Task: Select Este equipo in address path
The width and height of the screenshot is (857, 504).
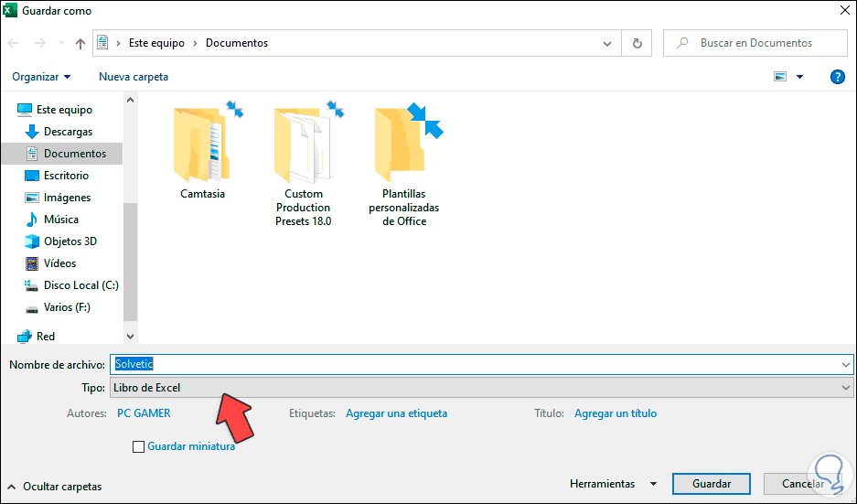Action: tap(157, 43)
